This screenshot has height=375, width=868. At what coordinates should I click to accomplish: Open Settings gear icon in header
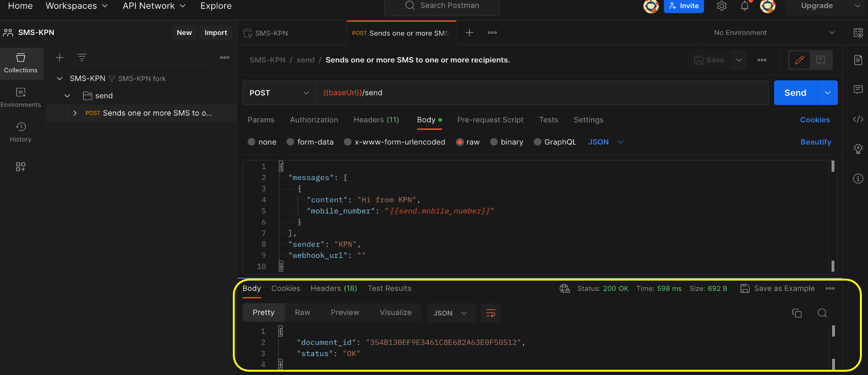pos(722,6)
